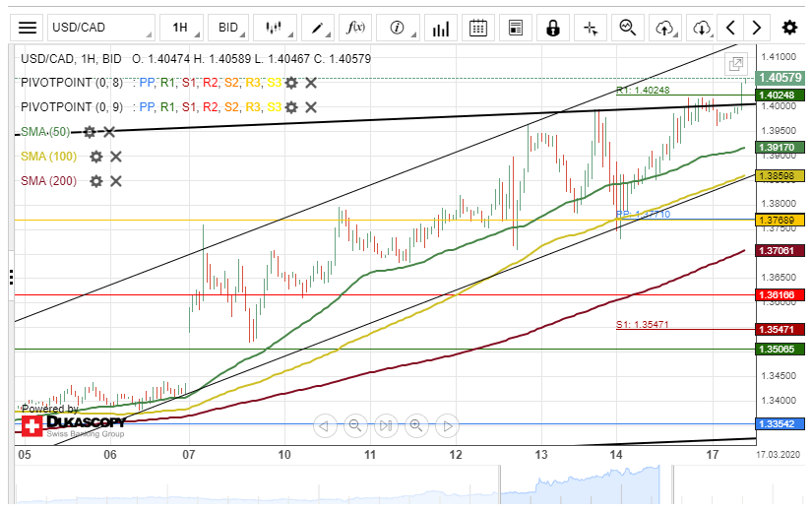Image resolution: width=812 pixels, height=512 pixels.
Task: Toggle the crosshair cursor tool
Action: pos(591,28)
